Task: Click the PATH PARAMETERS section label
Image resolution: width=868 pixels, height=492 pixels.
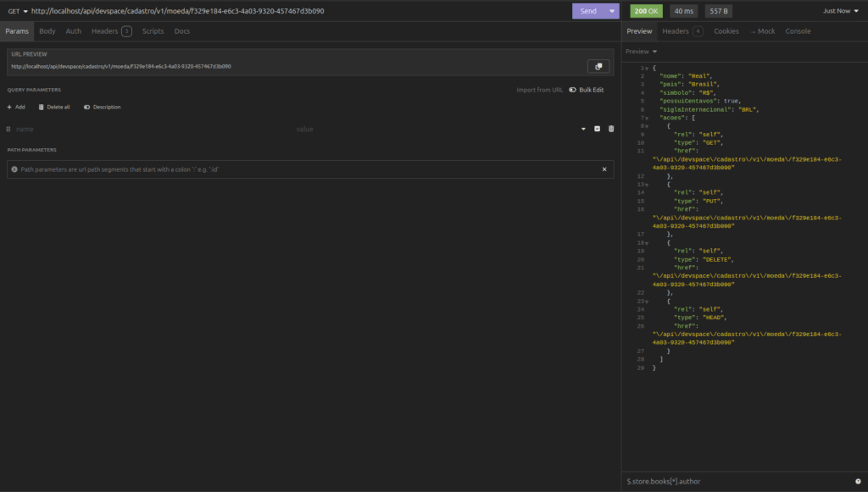Action: click(32, 150)
